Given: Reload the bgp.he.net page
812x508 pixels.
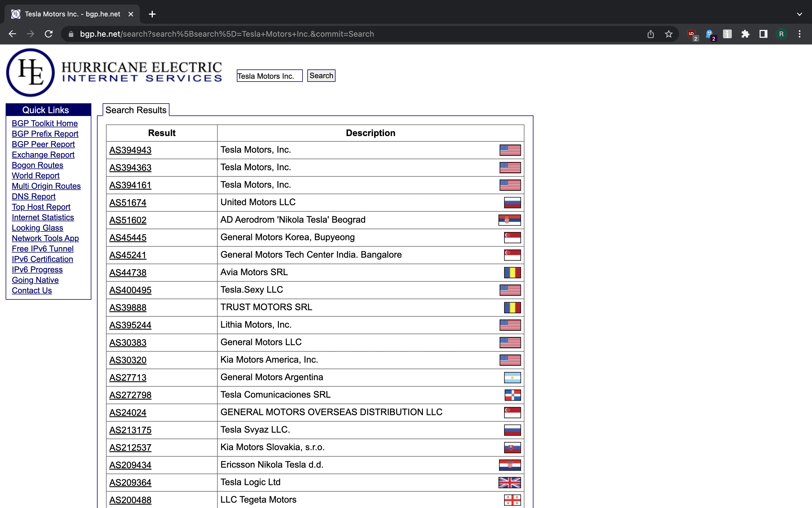Looking at the screenshot, I should point(49,34).
